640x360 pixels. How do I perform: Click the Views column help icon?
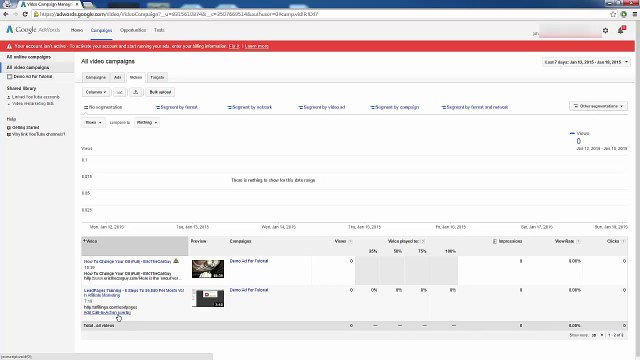[350, 241]
